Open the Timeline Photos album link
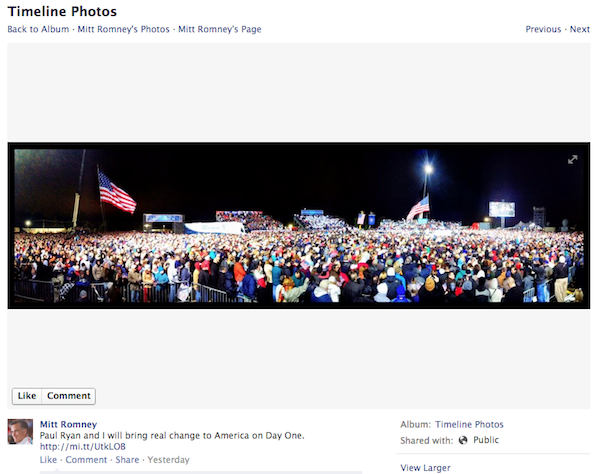 (x=469, y=424)
